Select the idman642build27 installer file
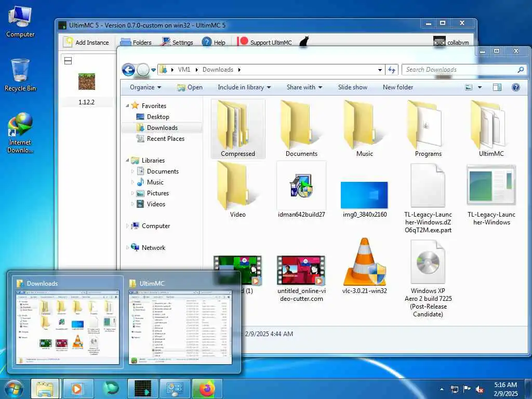The height and width of the screenshot is (399, 532). click(x=301, y=190)
